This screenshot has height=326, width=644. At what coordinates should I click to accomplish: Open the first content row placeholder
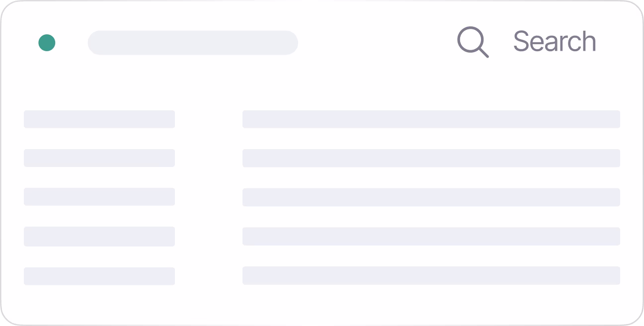431,119
